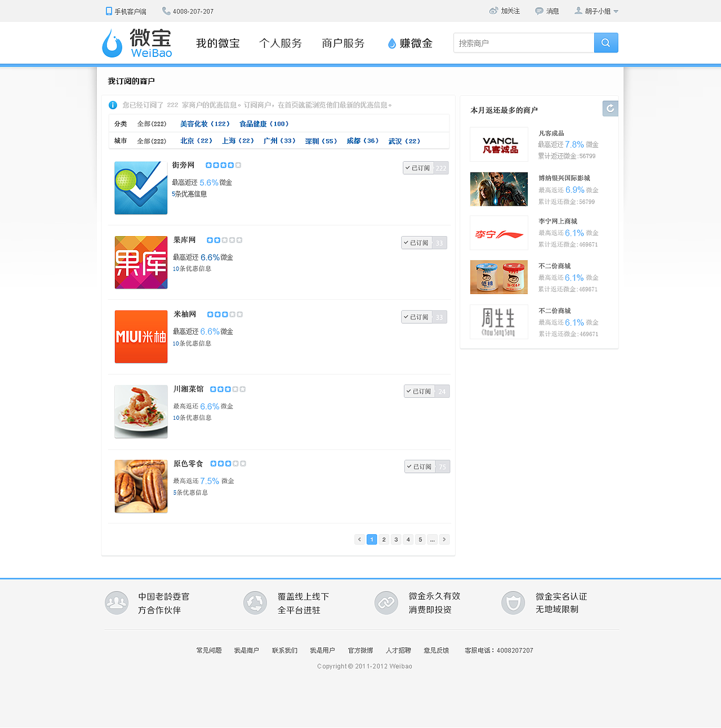Refresh the 本月返还最多的商户 panel
This screenshot has width=721, height=728.
610,108
